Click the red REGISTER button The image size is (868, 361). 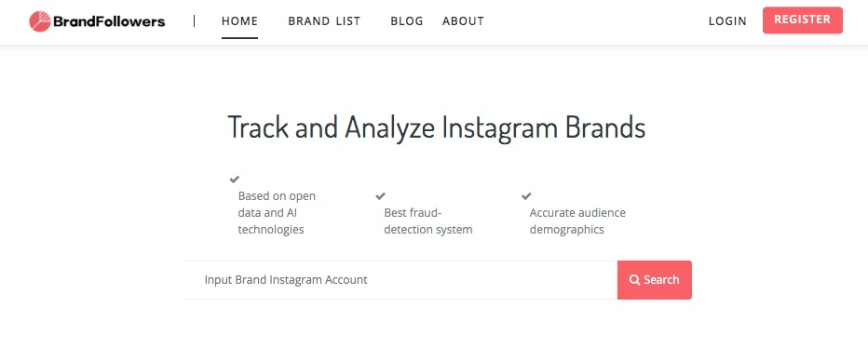[803, 20]
